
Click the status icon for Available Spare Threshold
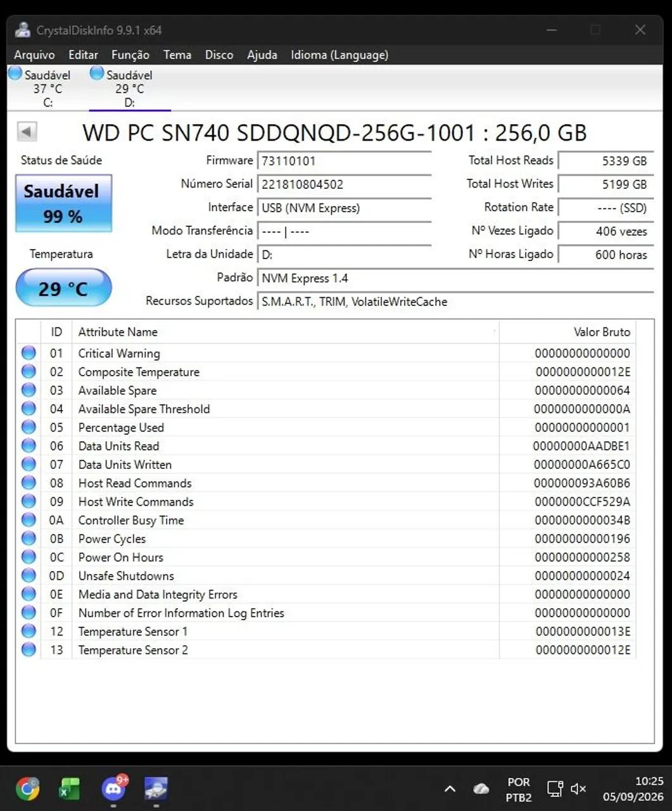click(29, 409)
